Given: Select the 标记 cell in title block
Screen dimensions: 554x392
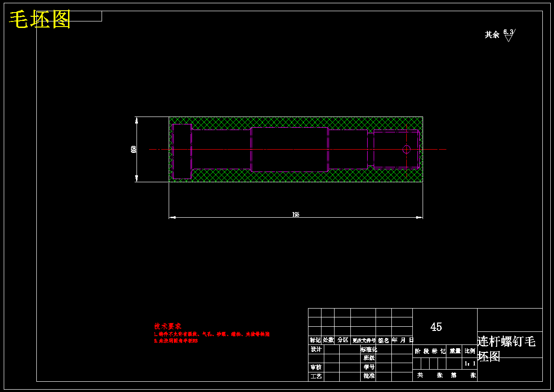Looking at the screenshot, I should coord(315,340).
